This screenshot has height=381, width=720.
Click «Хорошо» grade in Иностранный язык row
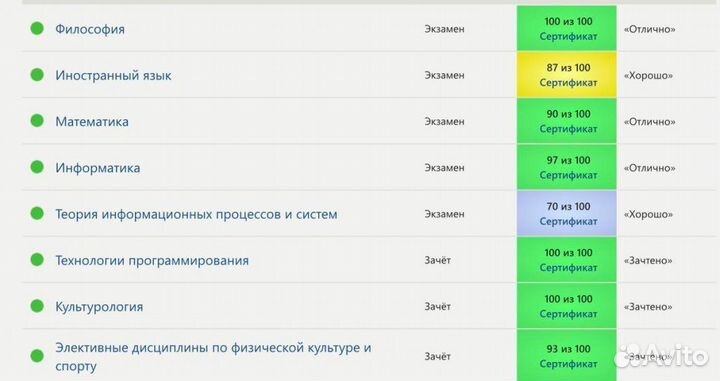point(648,76)
